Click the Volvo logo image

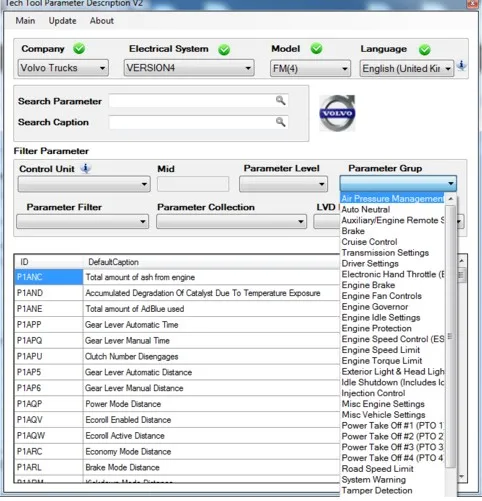pos(337,113)
